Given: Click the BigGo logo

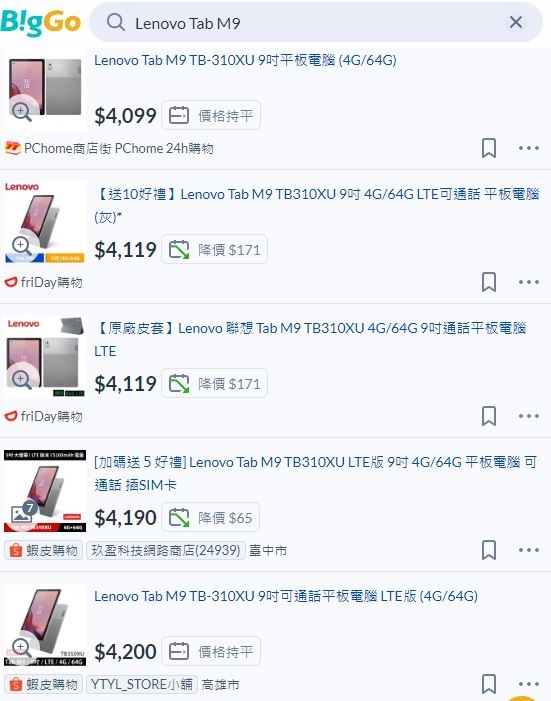Looking at the screenshot, I should (x=41, y=22).
